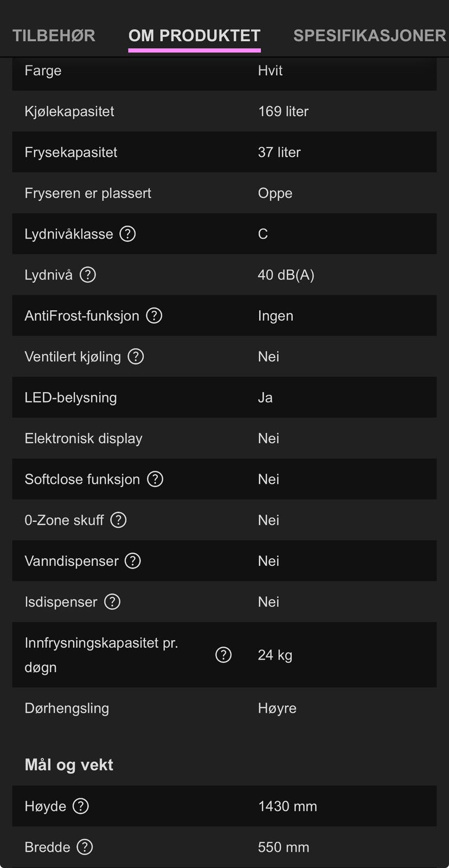
Task: Open the Lydnivå help tooltip icon
Action: click(x=88, y=275)
